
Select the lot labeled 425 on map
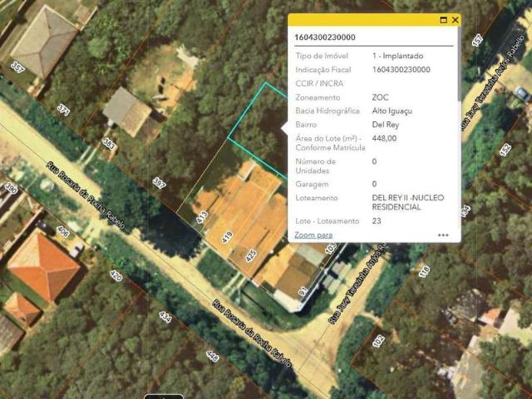tap(250, 255)
